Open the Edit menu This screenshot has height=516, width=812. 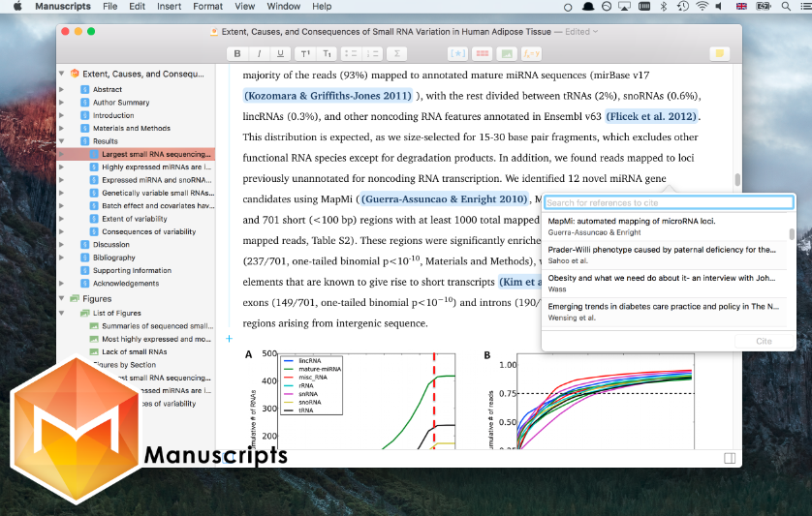[x=137, y=6]
